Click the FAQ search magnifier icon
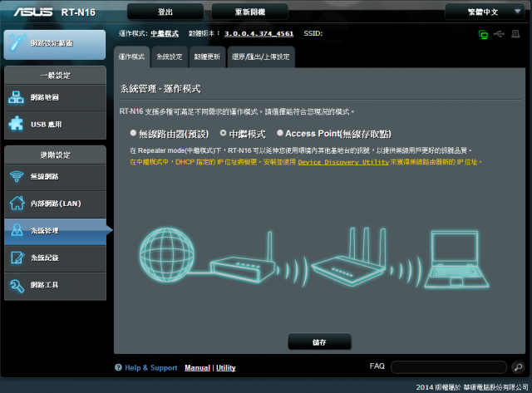This screenshot has height=393, width=532. click(x=518, y=367)
